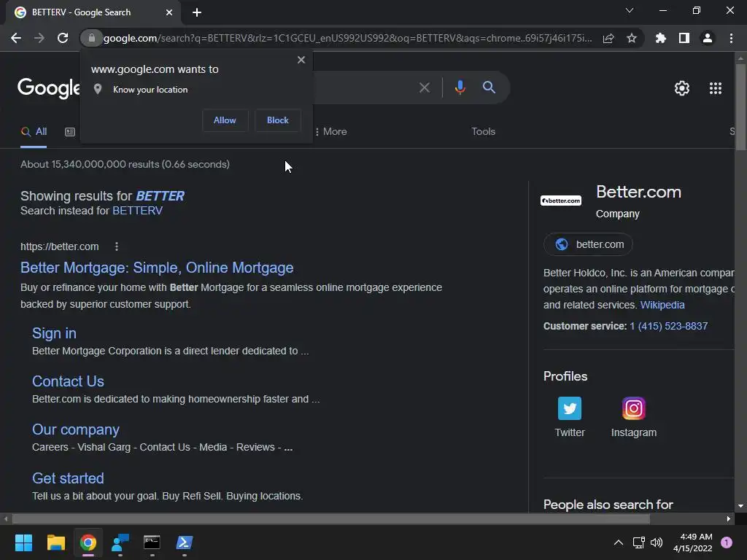The height and width of the screenshot is (560, 747).
Task: Block the location request
Action: tap(278, 120)
